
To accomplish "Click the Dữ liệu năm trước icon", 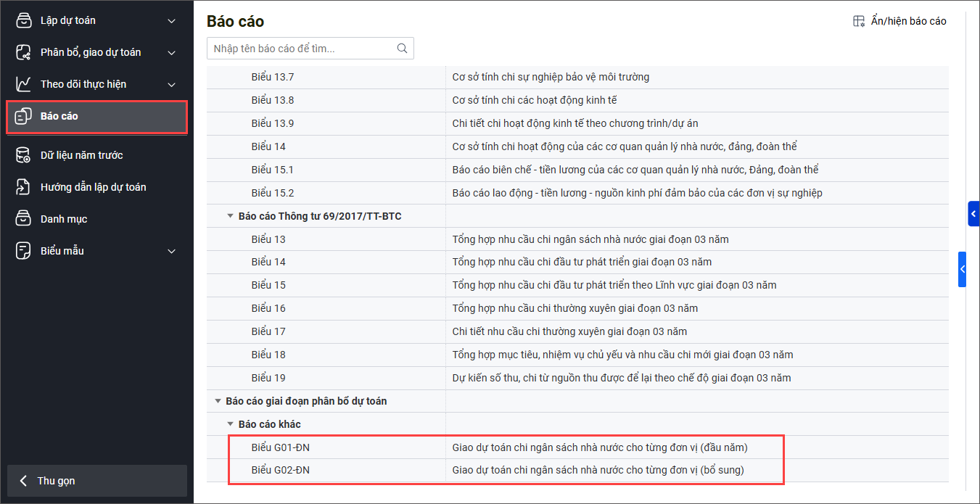I will point(23,155).
